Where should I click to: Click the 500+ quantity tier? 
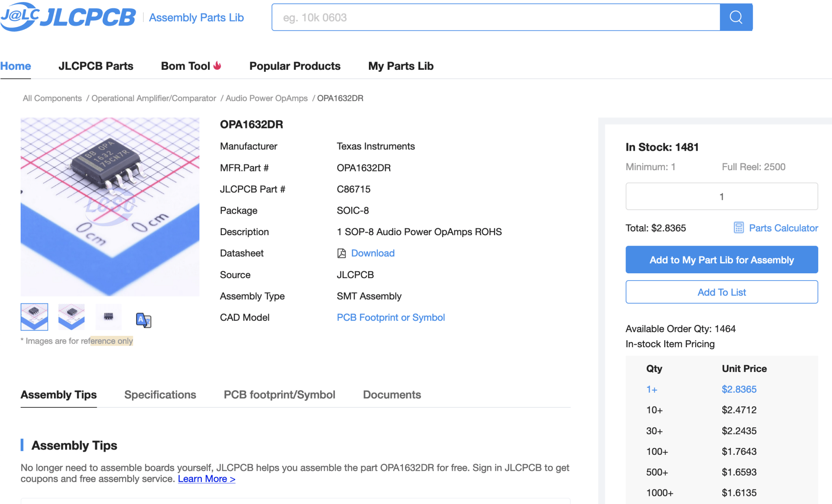point(657,472)
